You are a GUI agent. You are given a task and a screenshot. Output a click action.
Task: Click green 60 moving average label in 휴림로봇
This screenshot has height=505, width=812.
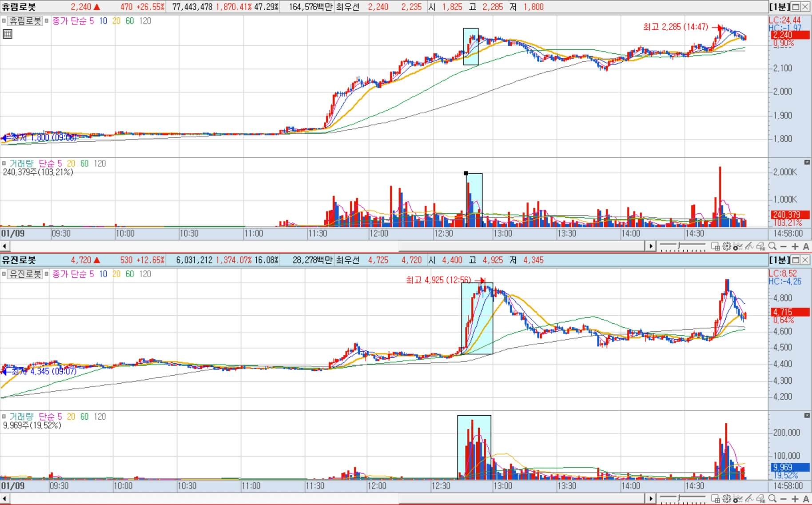coord(130,21)
